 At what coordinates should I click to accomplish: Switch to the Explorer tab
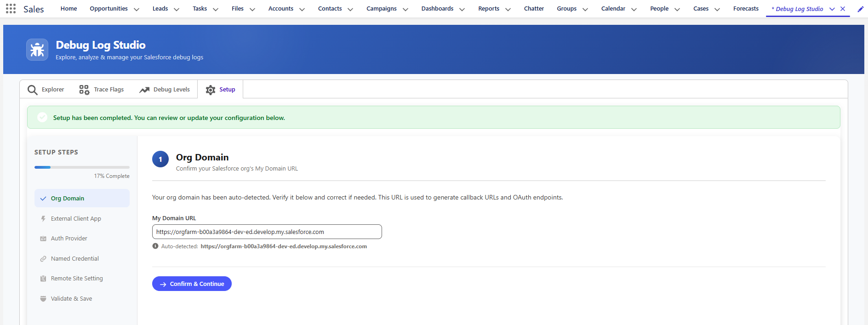(46, 90)
